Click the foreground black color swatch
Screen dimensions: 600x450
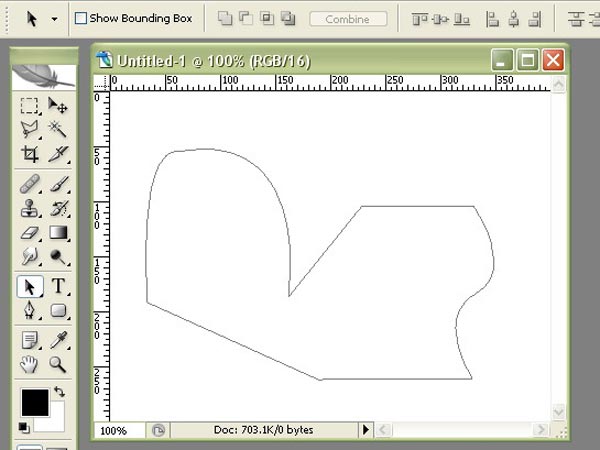click(35, 403)
